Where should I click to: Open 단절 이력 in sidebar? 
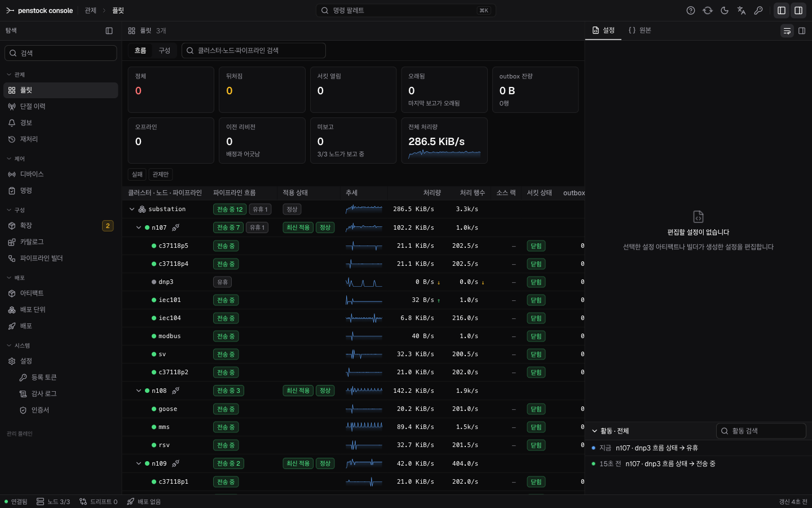tap(61, 107)
